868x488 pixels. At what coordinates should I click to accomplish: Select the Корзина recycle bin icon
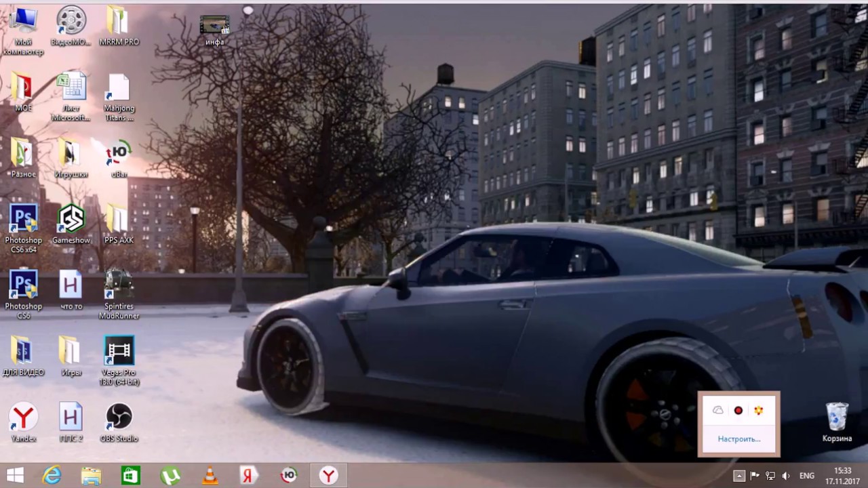click(x=837, y=422)
